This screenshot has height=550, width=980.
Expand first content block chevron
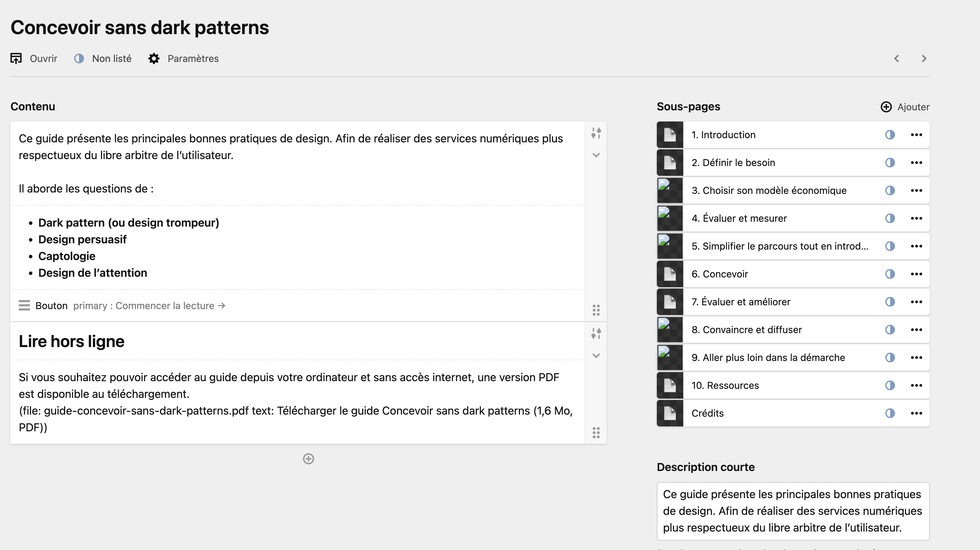point(596,155)
